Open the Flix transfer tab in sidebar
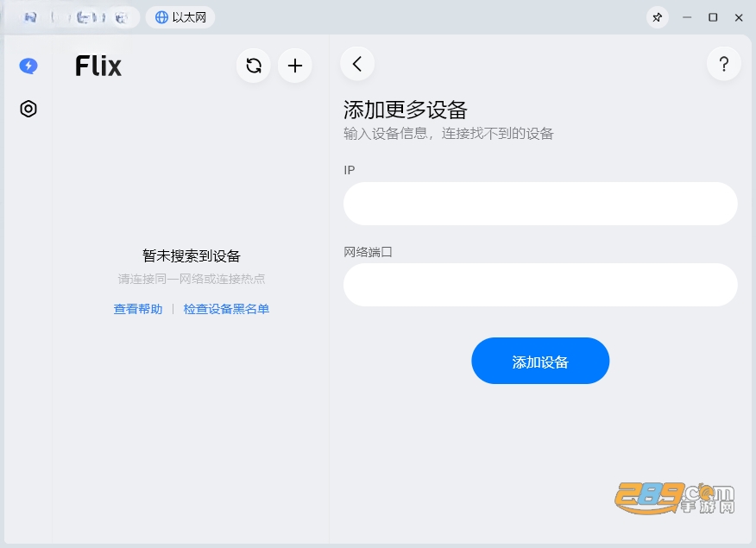 pos(28,66)
